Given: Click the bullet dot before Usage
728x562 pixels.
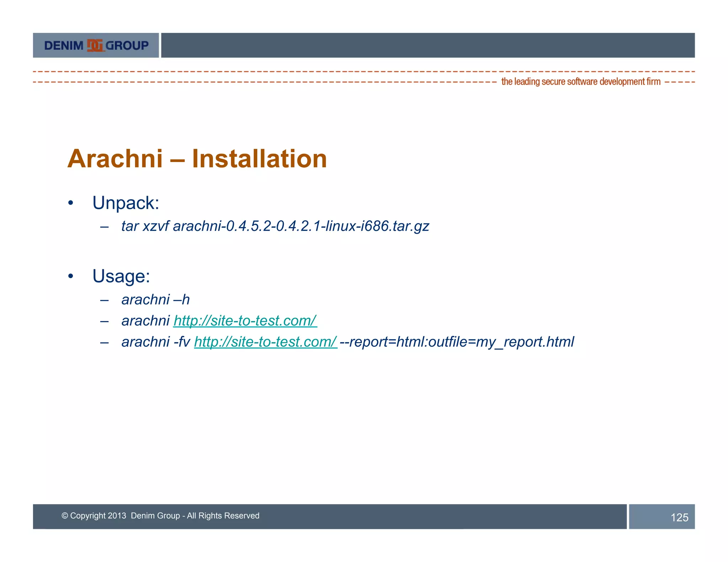Looking at the screenshot, I should coord(71,276).
